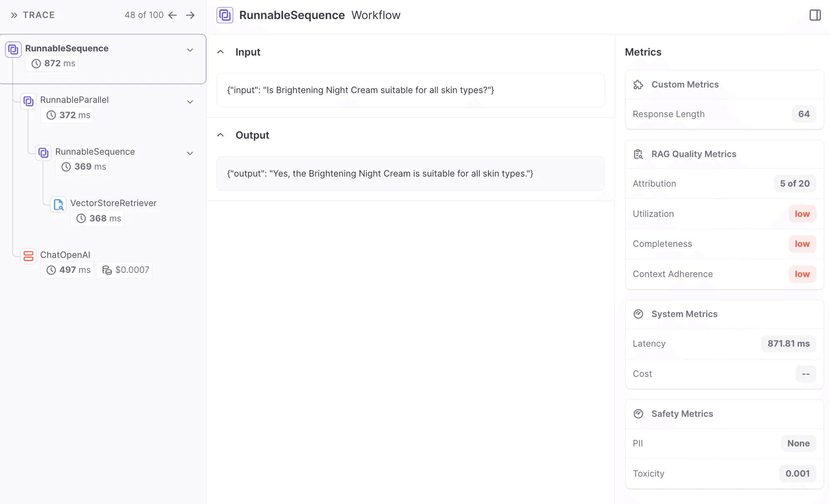Toggle the side panel layout icon
The width and height of the screenshot is (830, 504).
[815, 15]
